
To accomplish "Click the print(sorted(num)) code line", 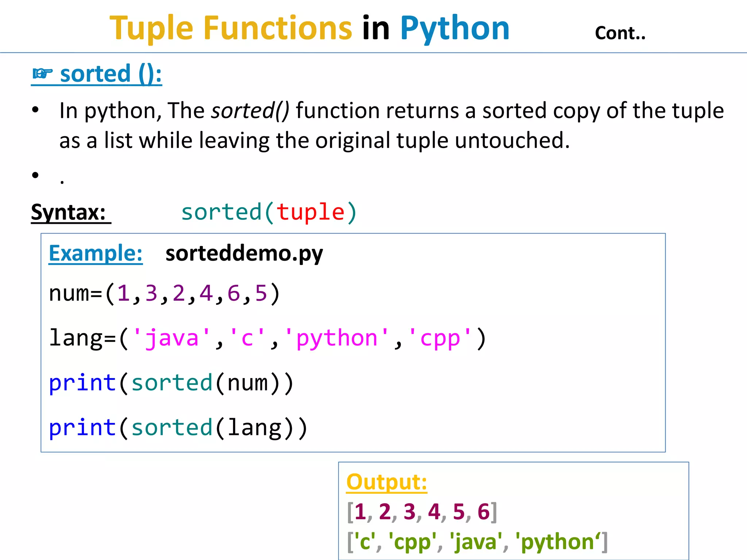I will [x=171, y=383].
